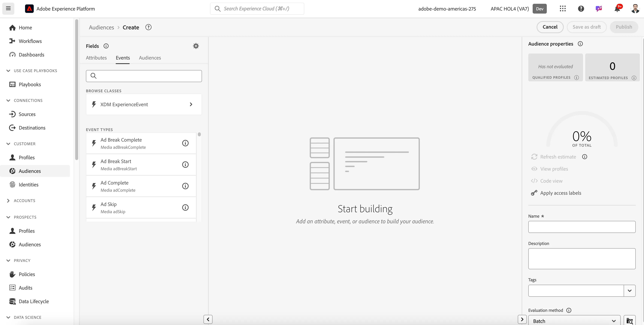The height and width of the screenshot is (325, 644).
Task: Show Qualified Profiles info tooltip
Action: 577,77
